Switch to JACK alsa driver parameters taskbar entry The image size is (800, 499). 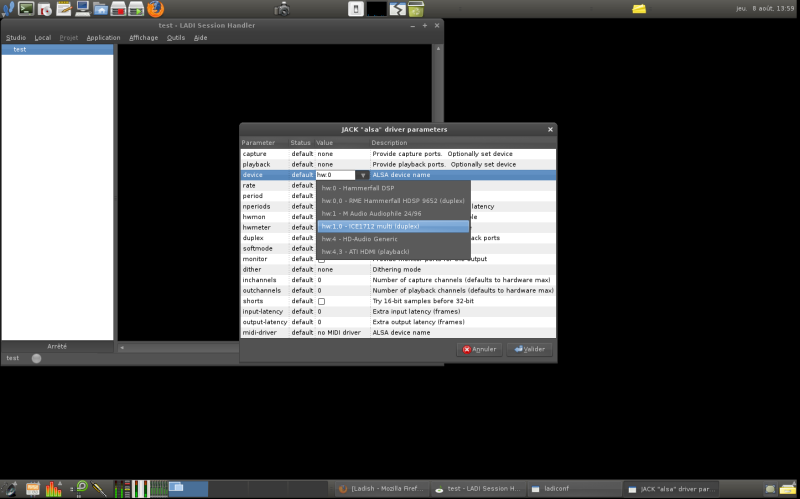click(x=671, y=489)
